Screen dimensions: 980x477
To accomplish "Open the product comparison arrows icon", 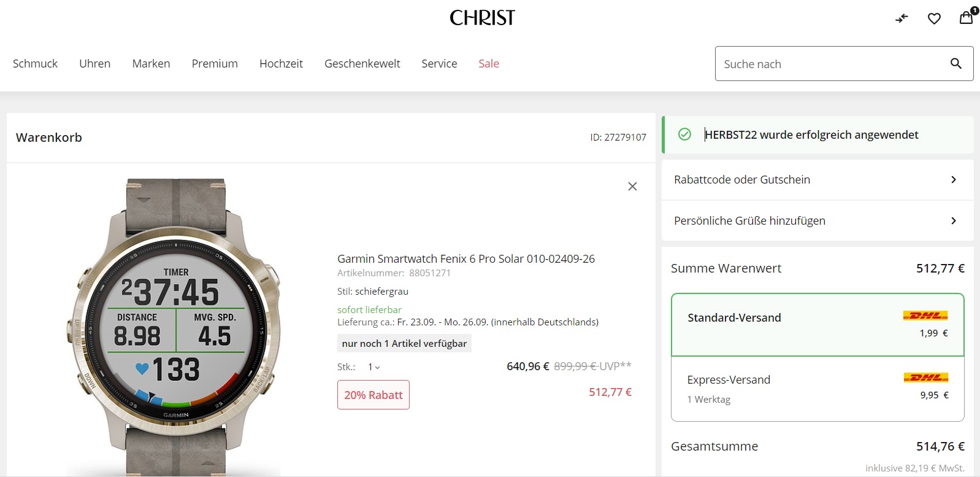I will pyautogui.click(x=902, y=18).
